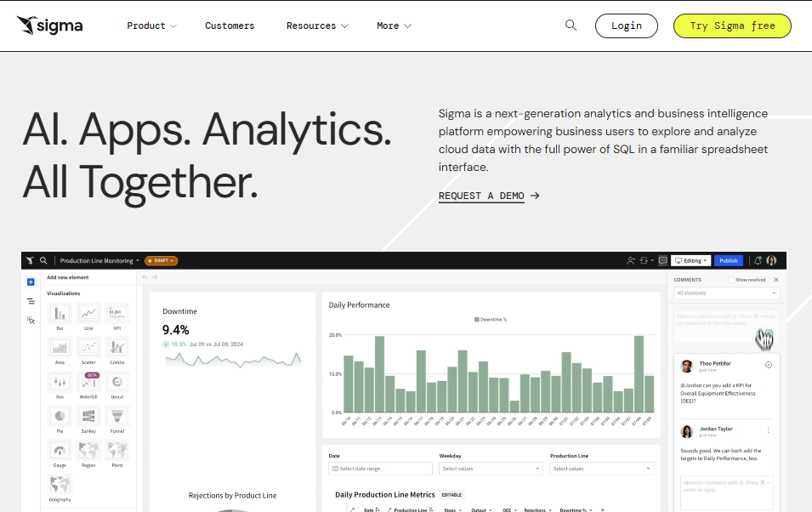Click the Select date range input field
The width and height of the screenshot is (812, 512).
pos(381,469)
